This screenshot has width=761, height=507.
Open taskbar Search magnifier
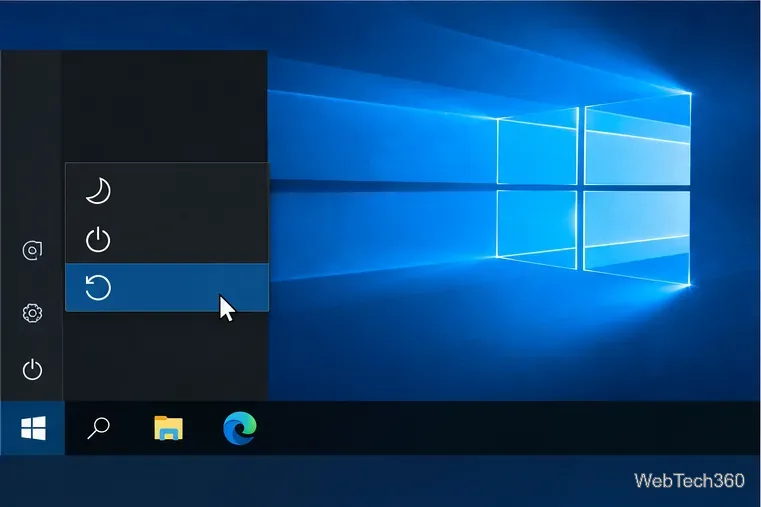tap(99, 428)
